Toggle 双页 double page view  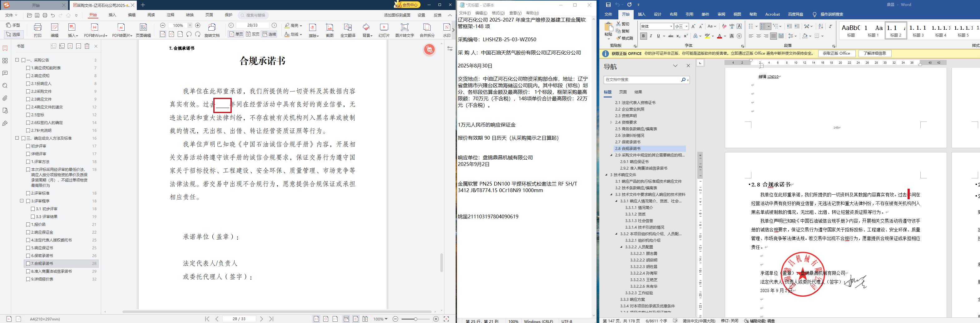[253, 34]
